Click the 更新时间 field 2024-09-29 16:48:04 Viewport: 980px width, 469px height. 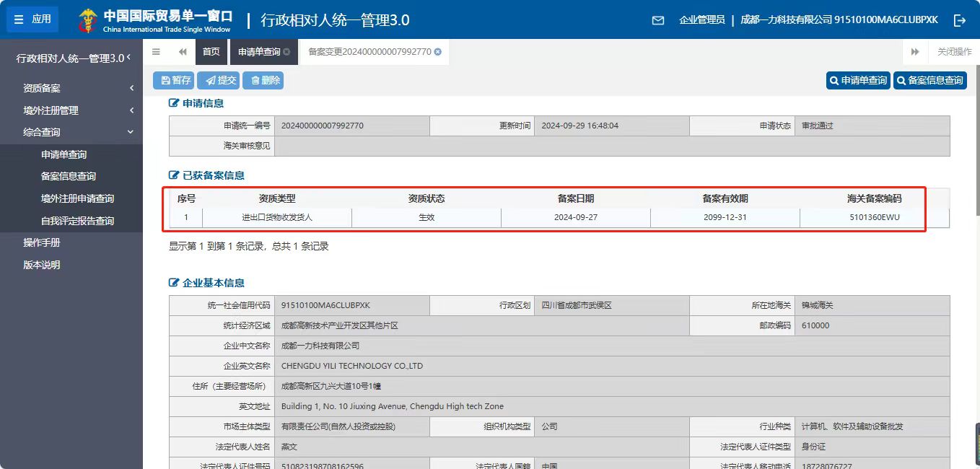pos(612,126)
